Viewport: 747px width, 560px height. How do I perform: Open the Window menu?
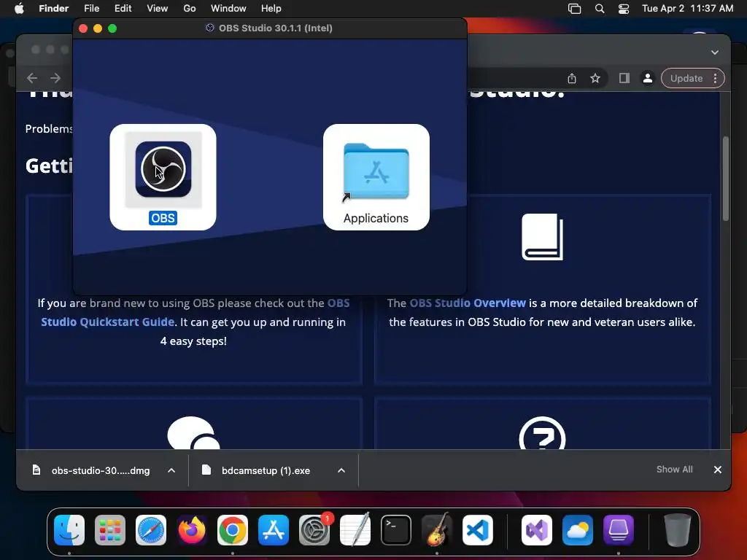[228, 9]
